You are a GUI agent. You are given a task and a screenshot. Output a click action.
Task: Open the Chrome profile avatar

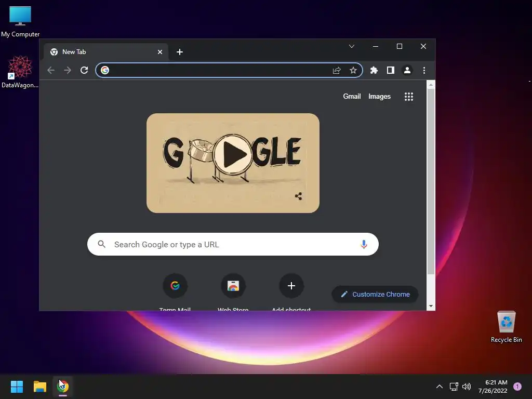[x=407, y=70]
